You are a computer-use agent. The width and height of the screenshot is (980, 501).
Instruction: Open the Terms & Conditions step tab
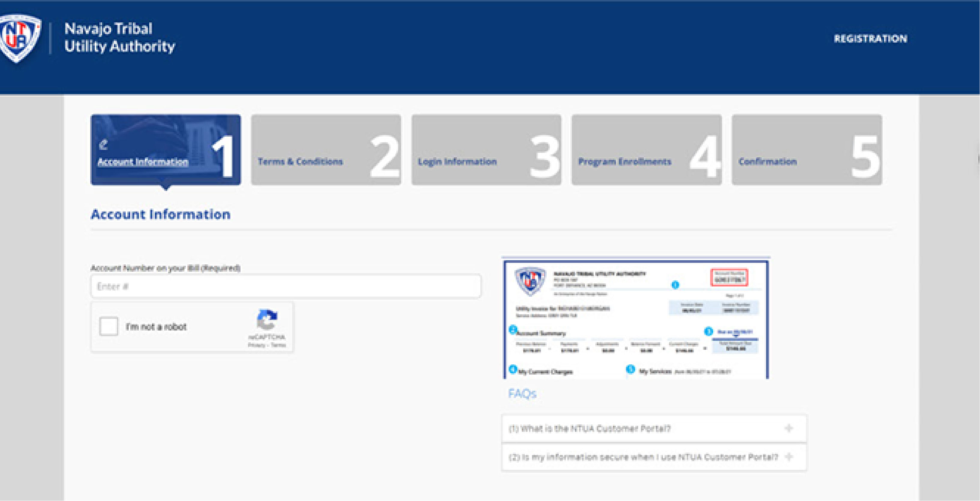point(300,162)
